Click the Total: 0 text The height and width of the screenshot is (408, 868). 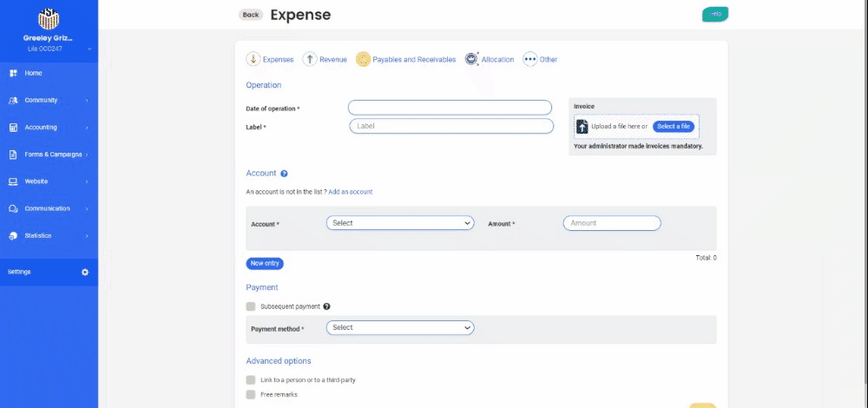coord(706,258)
